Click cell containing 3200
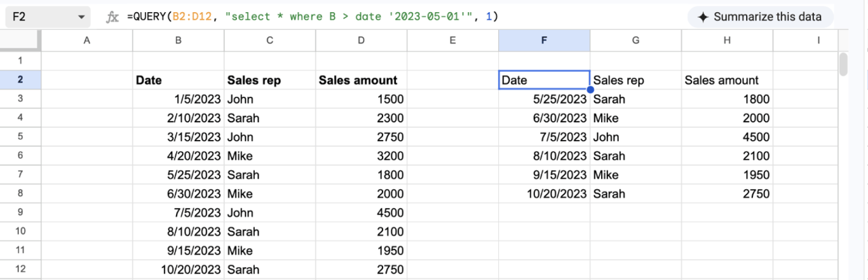868x280 pixels. pos(362,156)
